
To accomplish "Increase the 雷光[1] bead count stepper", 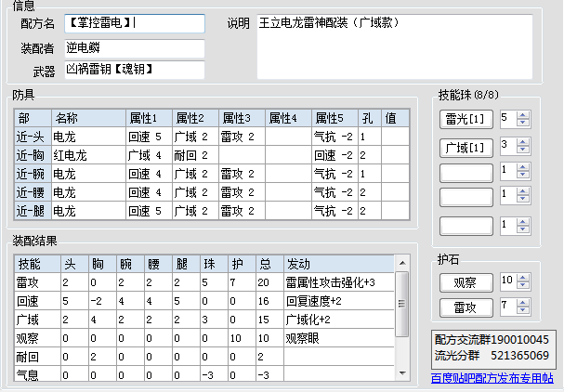I will [x=522, y=114].
